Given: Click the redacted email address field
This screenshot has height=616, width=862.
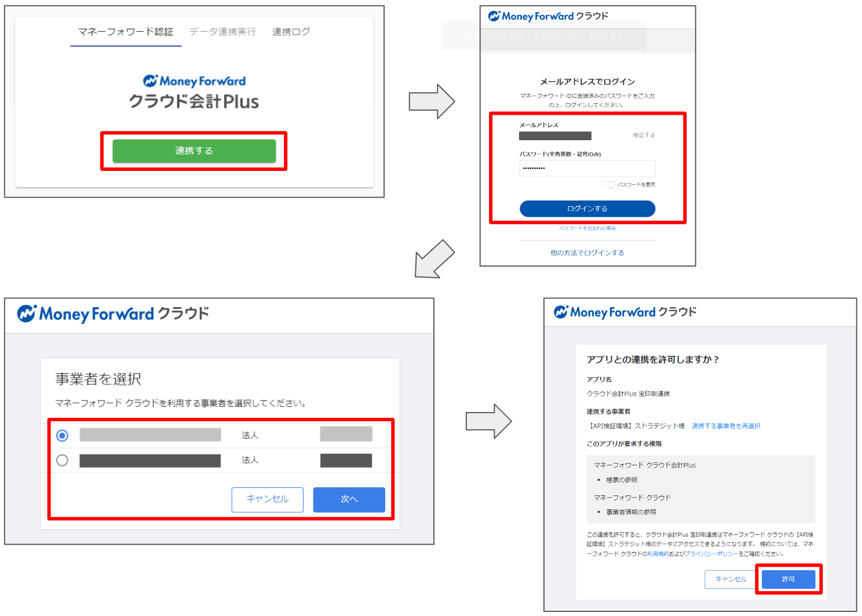Looking at the screenshot, I should tap(555, 136).
